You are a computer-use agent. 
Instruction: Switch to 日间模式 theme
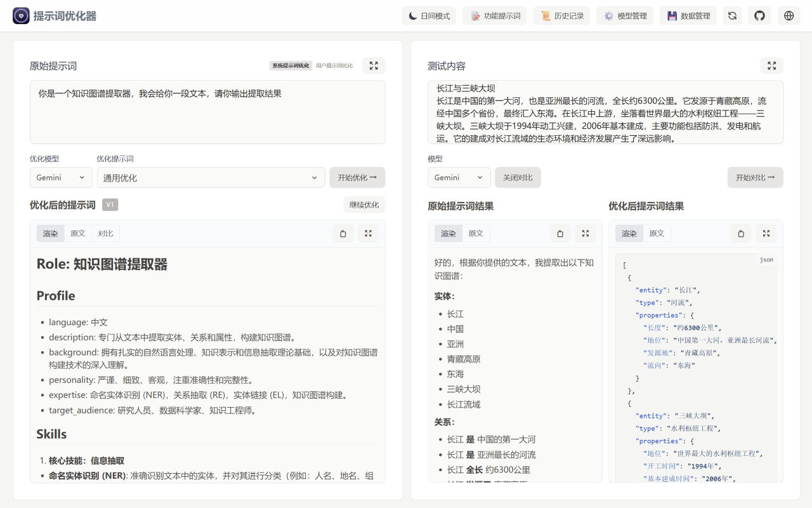pyautogui.click(x=428, y=15)
